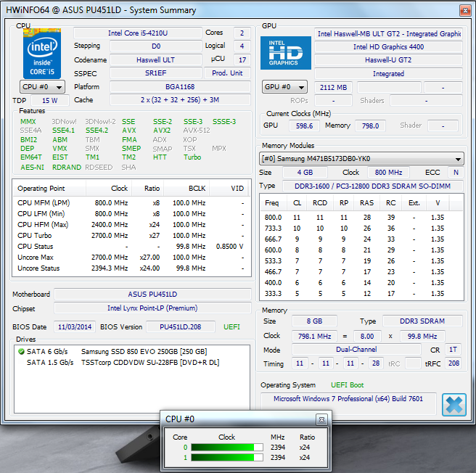The height and width of the screenshot is (473, 476).
Task: Click the Intel Lynx Point-LP chipset field
Action: [152, 308]
